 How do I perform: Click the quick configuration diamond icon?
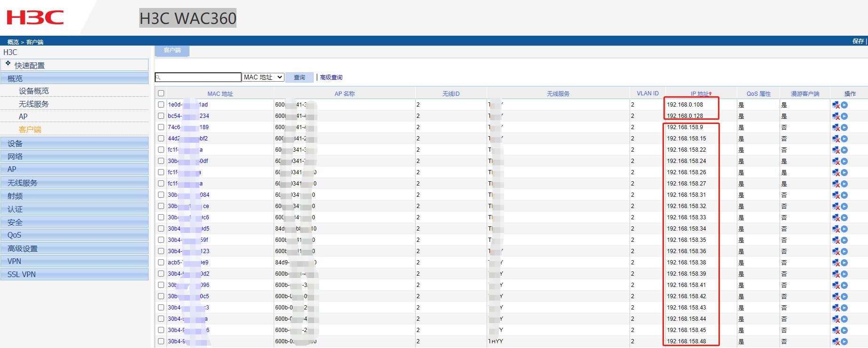coord(8,63)
